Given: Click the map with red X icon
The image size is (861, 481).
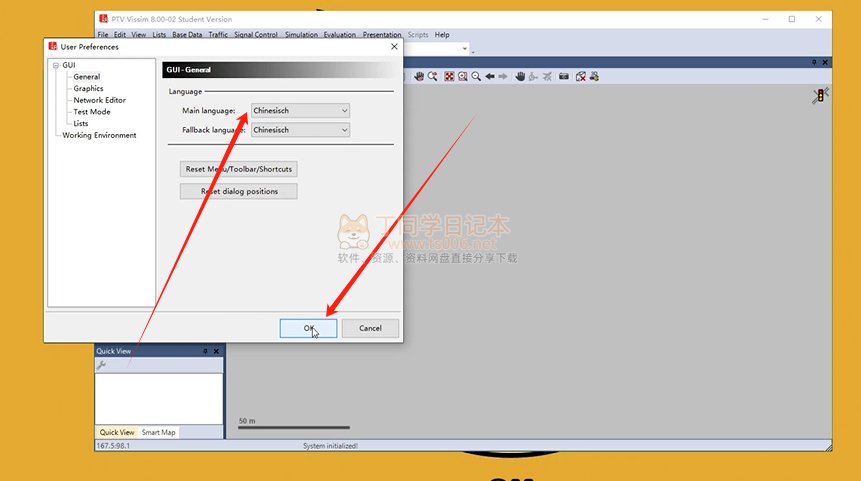Looking at the screenshot, I should click(581, 76).
